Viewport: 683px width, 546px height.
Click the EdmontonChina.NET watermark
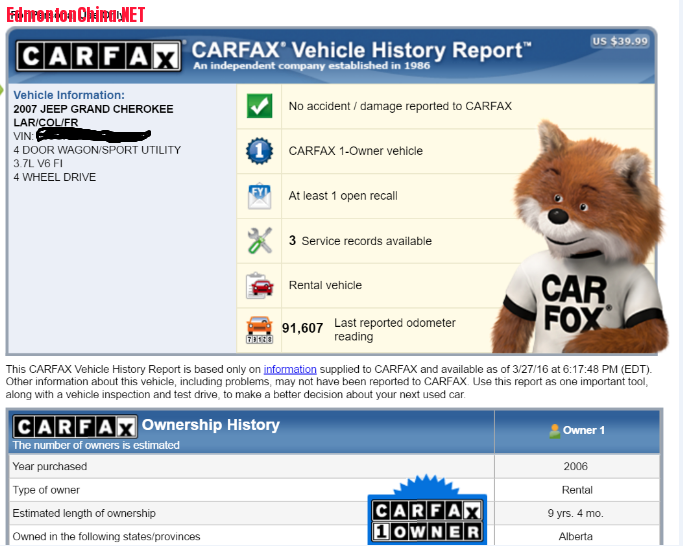click(75, 14)
